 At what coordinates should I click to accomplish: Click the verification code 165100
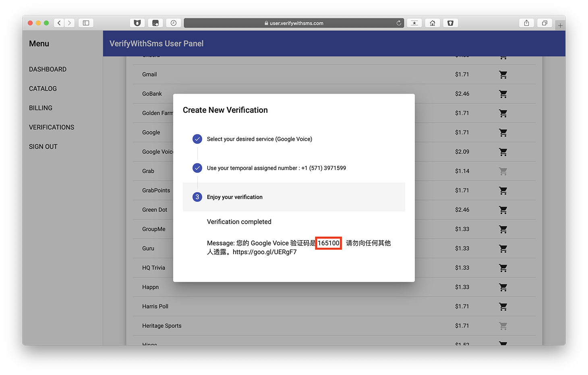pos(328,243)
